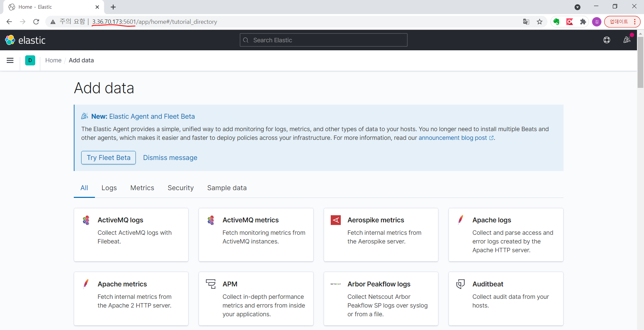The height and width of the screenshot is (330, 644).
Task: Click the not-secure warning triangle icon
Action: coord(53,22)
